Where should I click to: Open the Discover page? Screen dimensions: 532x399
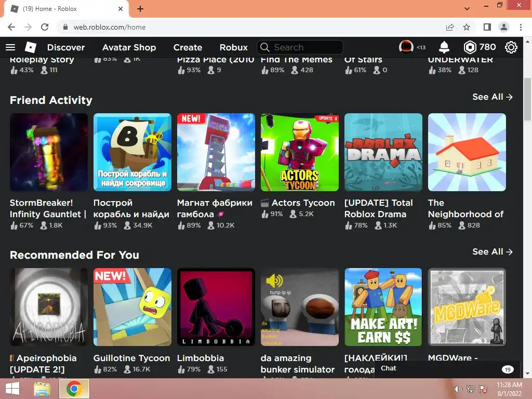(x=66, y=47)
